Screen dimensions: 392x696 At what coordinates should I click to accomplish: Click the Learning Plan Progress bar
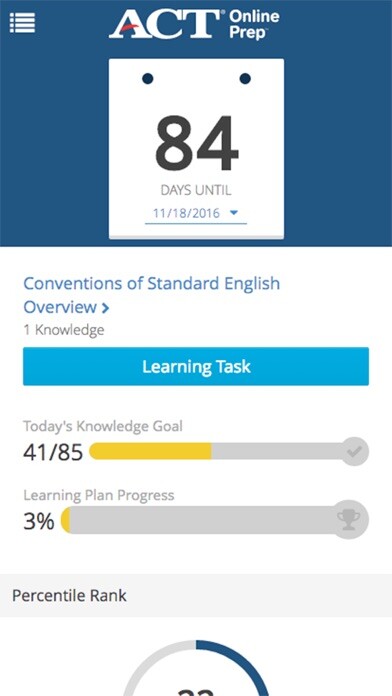(x=215, y=520)
